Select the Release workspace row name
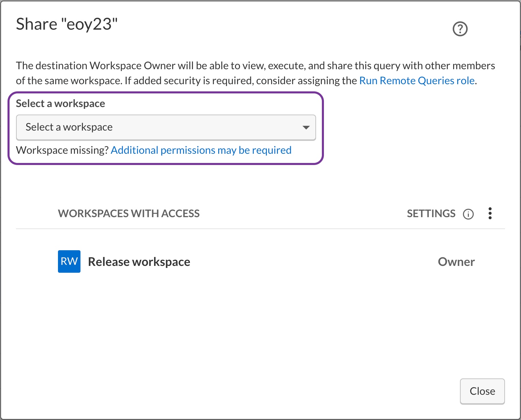This screenshot has width=521, height=420. pyautogui.click(x=139, y=262)
